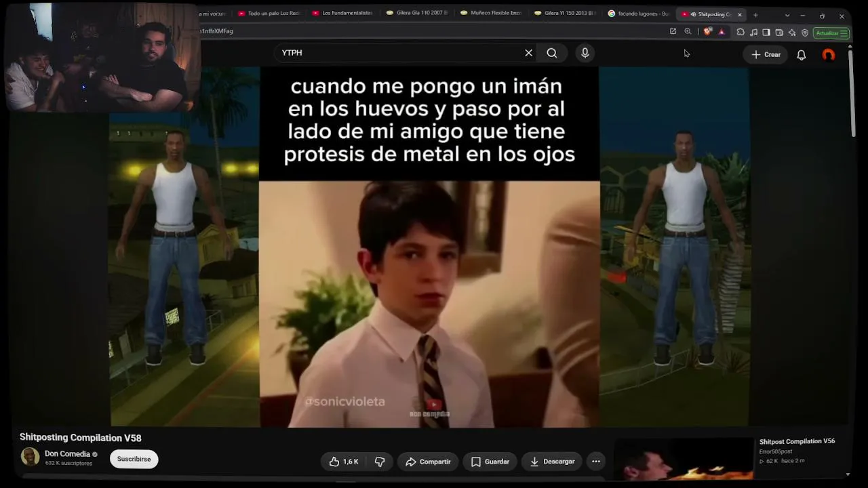Screen dimensions: 868x488
Task: Download the video with Descargar
Action: (x=552, y=462)
